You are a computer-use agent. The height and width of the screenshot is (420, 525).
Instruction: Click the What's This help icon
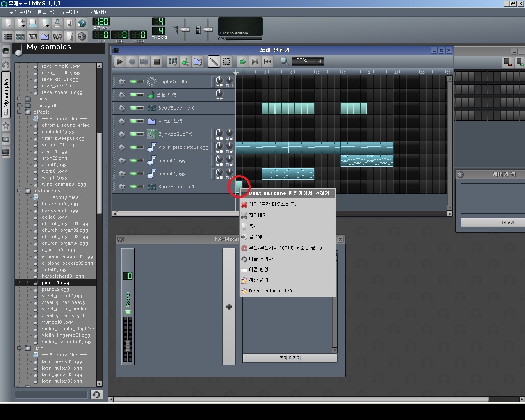[82, 23]
